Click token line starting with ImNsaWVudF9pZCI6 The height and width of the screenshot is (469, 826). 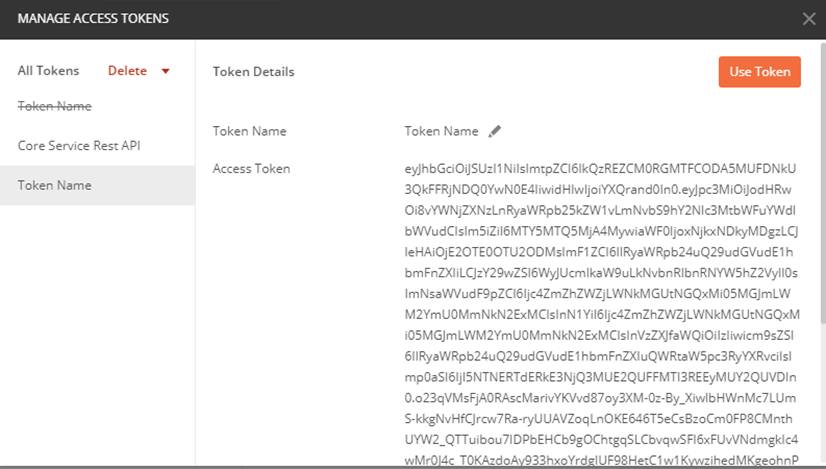click(x=598, y=294)
